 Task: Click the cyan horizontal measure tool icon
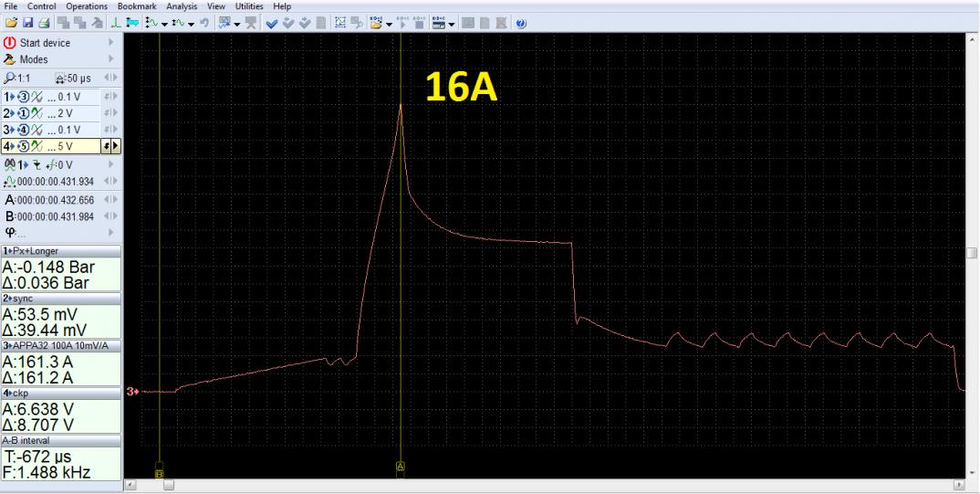pyautogui.click(x=132, y=23)
